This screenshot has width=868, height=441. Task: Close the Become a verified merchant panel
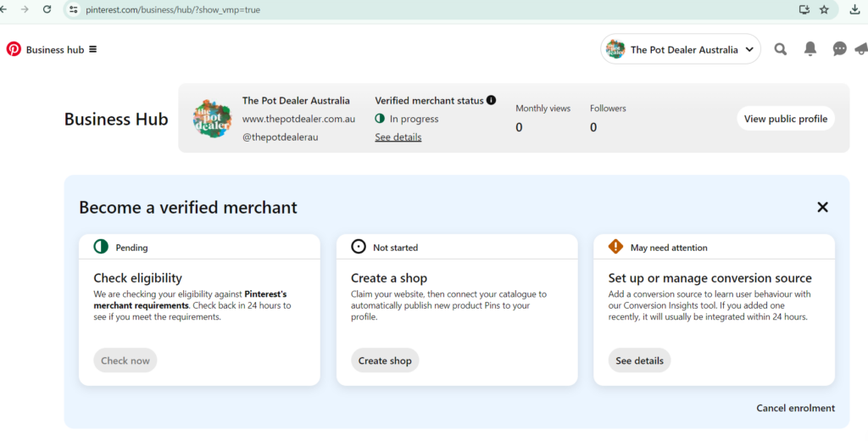coord(822,207)
